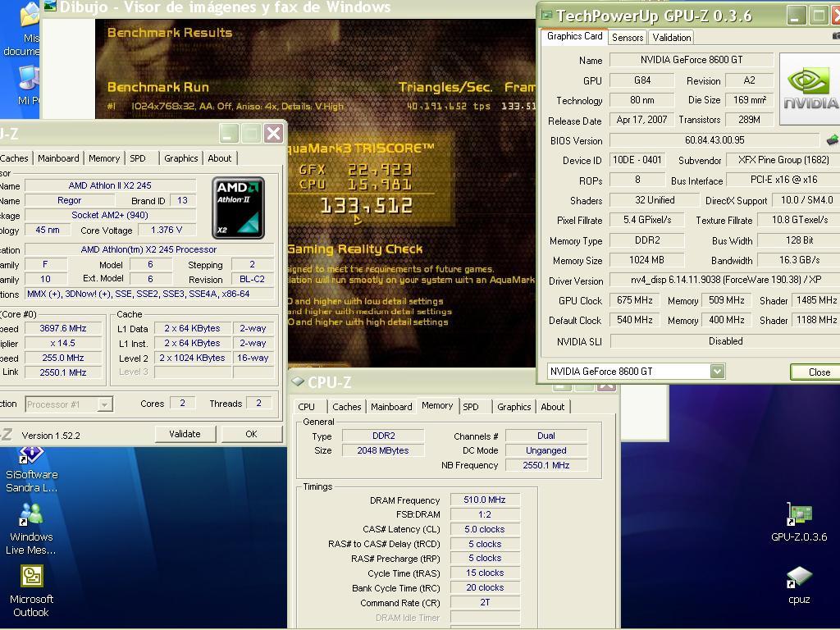Close the left CPU-Z window
The width and height of the screenshot is (840, 630).
(x=273, y=133)
